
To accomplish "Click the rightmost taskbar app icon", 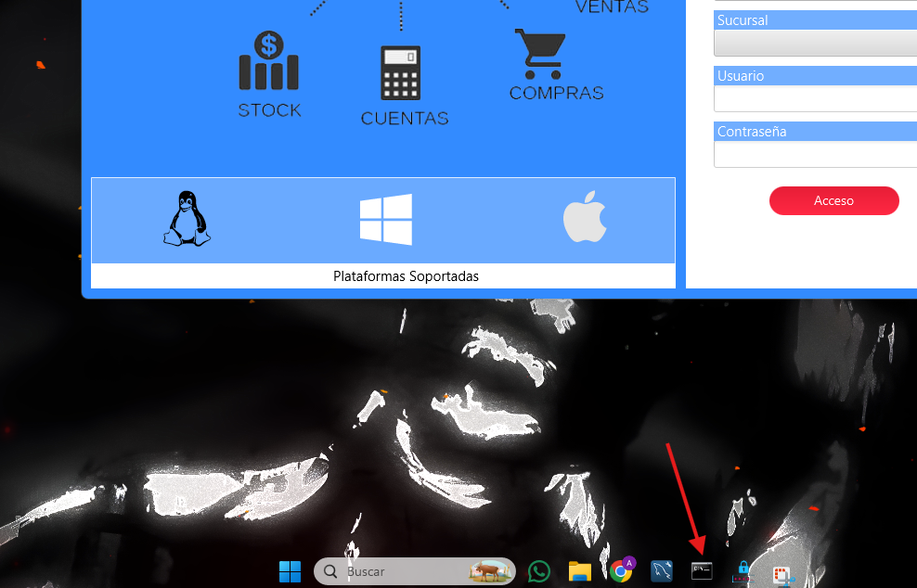I will click(x=782, y=574).
